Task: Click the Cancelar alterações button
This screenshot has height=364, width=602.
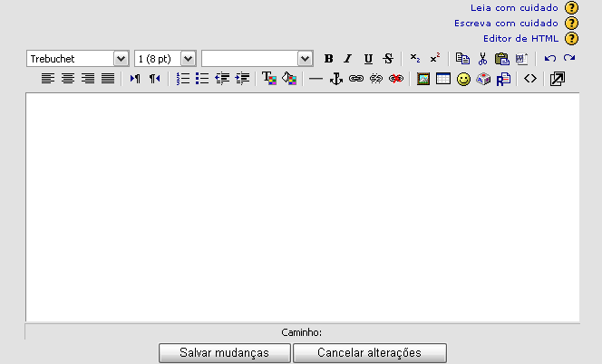Action: click(x=370, y=352)
